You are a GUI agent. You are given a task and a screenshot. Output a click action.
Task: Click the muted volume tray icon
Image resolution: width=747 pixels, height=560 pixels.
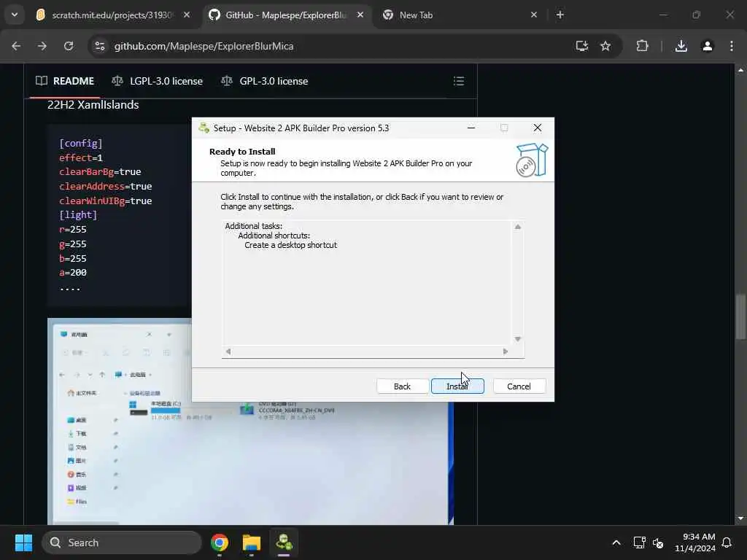[658, 542]
